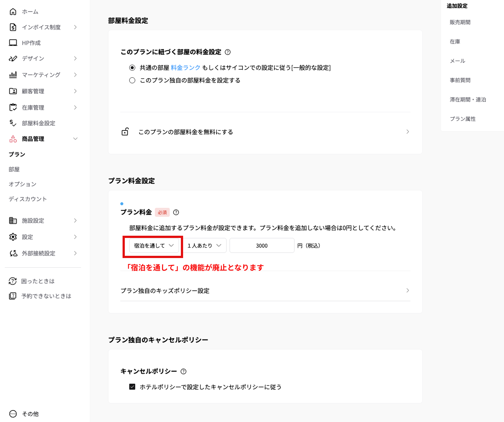The width and height of the screenshot is (504, 422).
Task: Open このプランの部屋料金を無料にする row chevron
Action: (x=408, y=132)
